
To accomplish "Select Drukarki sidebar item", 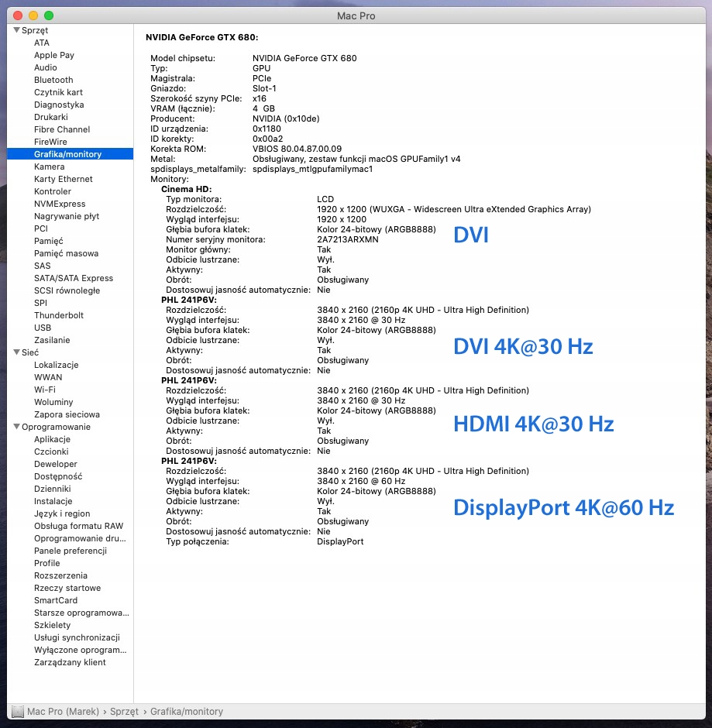I will [x=51, y=117].
